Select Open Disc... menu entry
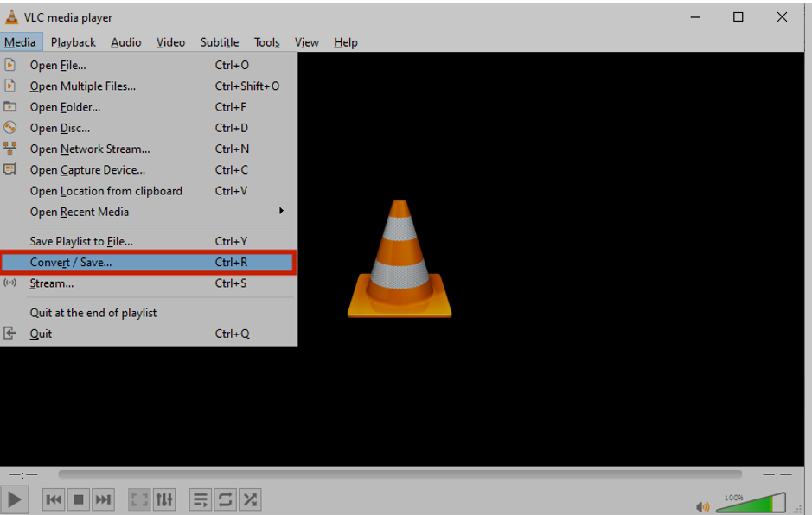 149,128
